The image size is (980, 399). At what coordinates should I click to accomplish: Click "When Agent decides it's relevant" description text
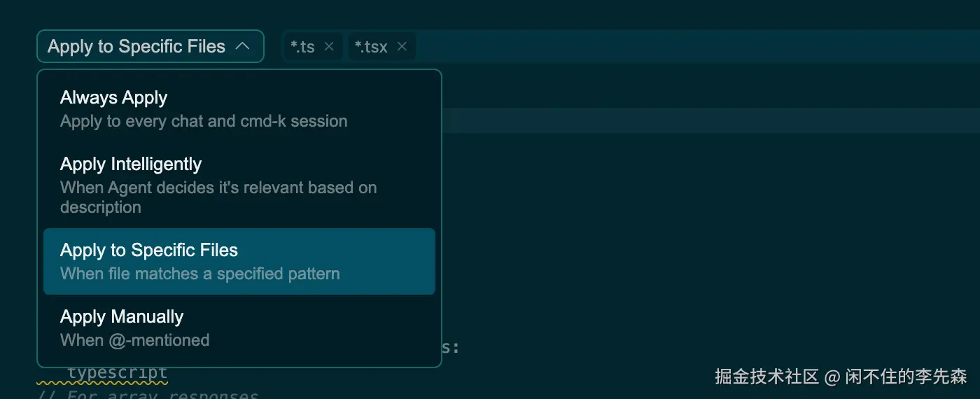pyautogui.click(x=218, y=188)
